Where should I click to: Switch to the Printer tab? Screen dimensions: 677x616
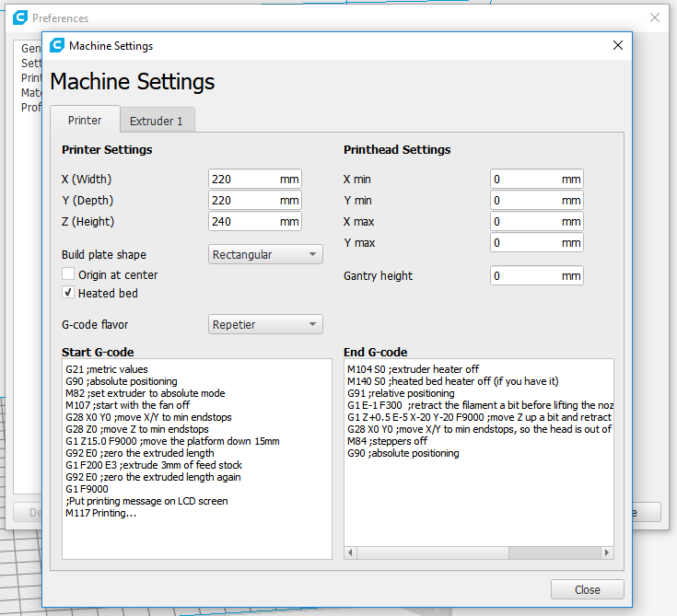(x=85, y=120)
